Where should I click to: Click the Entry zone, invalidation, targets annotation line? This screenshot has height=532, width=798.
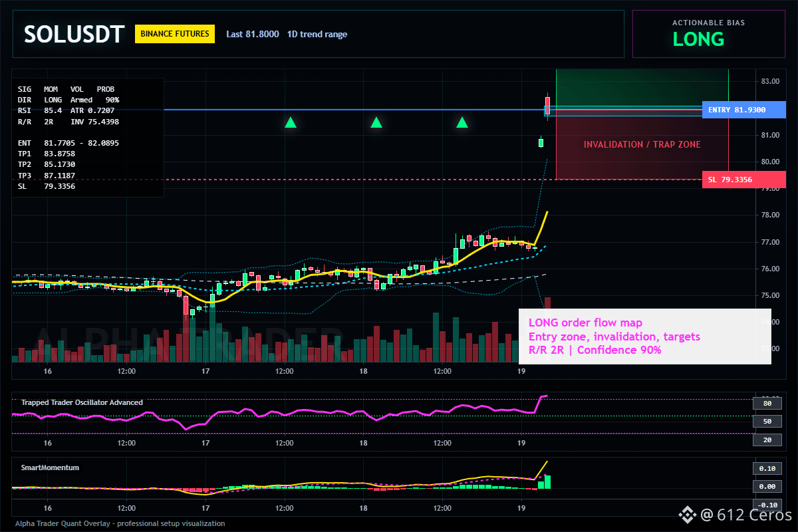tap(614, 336)
